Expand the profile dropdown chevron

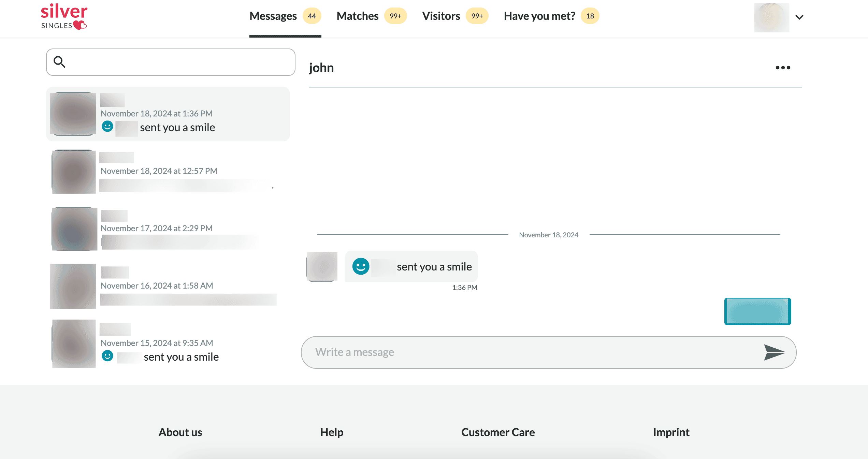tap(799, 17)
